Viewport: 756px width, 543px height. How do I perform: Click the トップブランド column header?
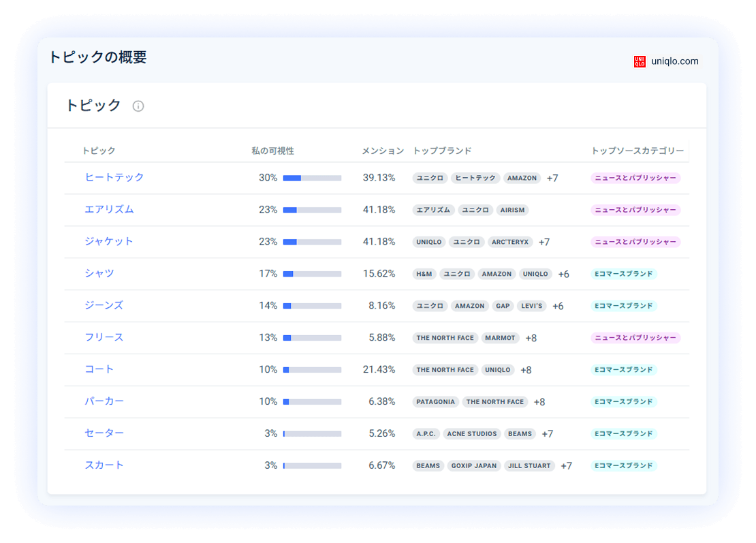(x=442, y=151)
